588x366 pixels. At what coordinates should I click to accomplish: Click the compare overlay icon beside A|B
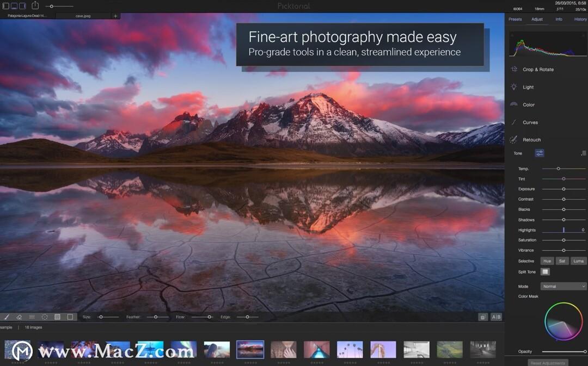[483, 317]
